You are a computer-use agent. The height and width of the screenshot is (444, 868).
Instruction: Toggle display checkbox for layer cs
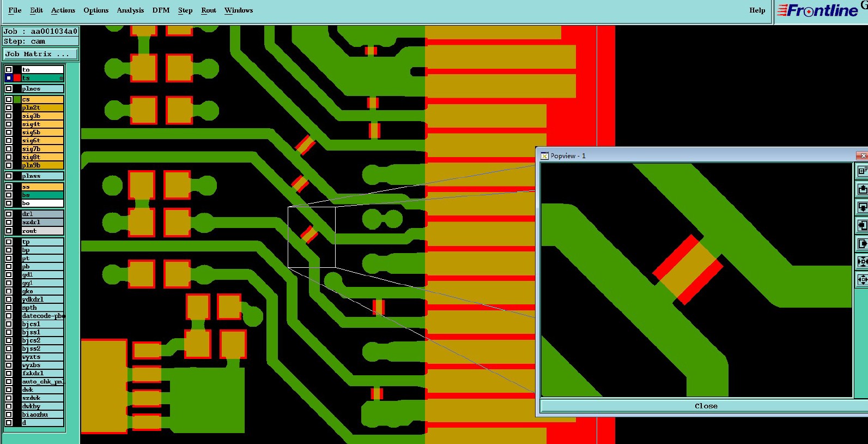click(x=9, y=99)
